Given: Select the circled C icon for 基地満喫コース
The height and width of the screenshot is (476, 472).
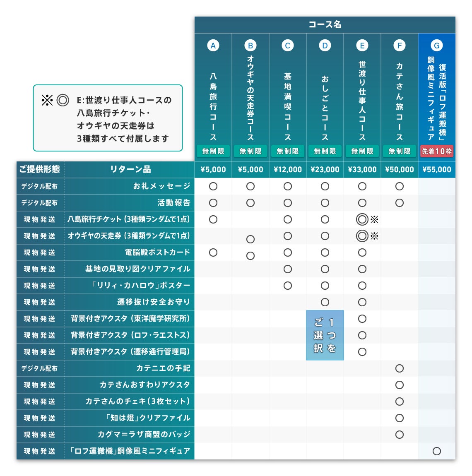Looking at the screenshot, I should [x=287, y=46].
